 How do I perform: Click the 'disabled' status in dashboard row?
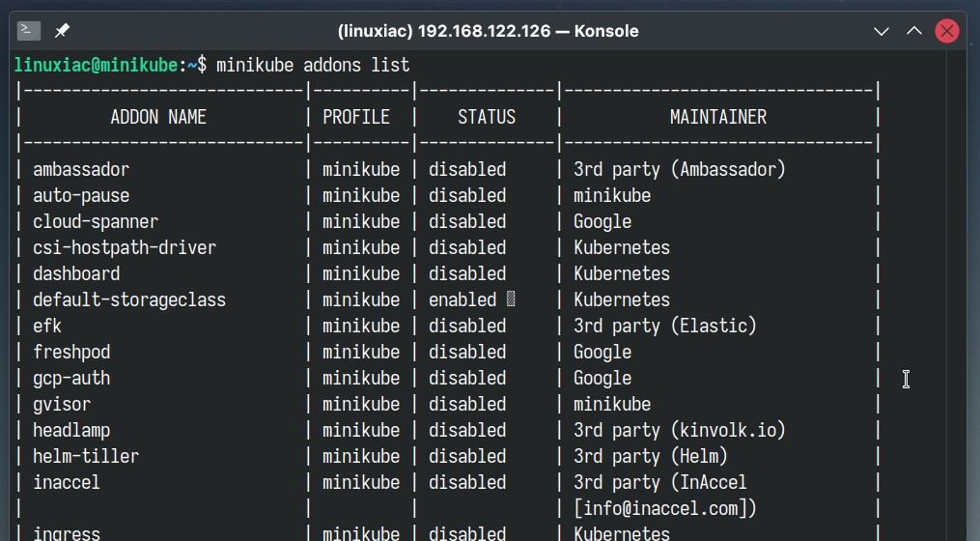467,274
